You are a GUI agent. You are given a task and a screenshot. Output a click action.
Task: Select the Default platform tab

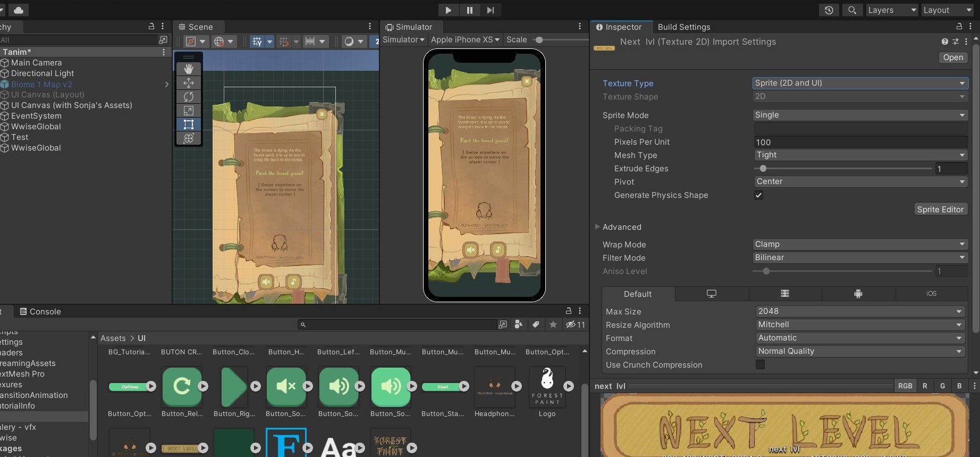pos(638,294)
